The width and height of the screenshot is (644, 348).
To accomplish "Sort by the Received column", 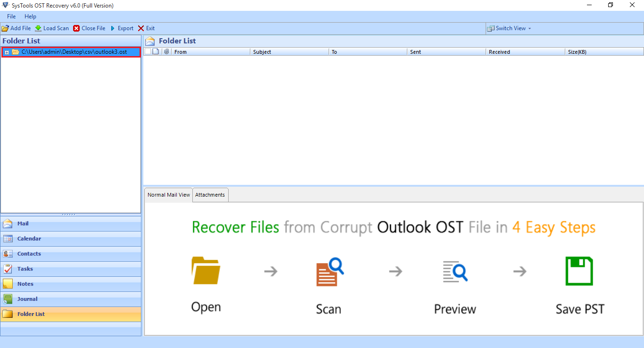I will point(525,52).
